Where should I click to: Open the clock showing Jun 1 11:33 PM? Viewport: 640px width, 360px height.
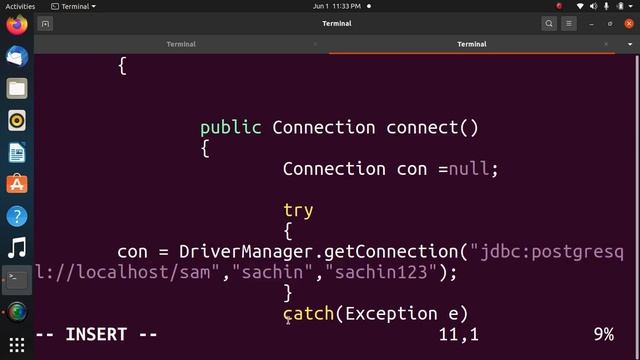point(337,6)
